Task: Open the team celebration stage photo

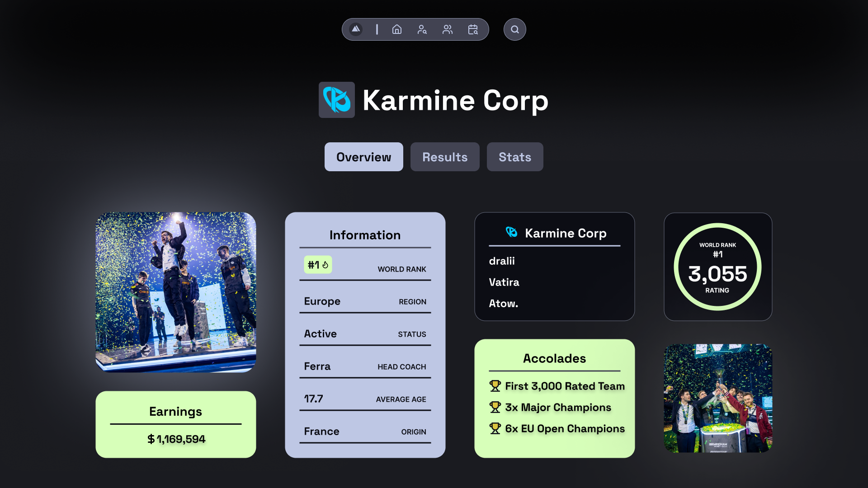Action: point(176,292)
